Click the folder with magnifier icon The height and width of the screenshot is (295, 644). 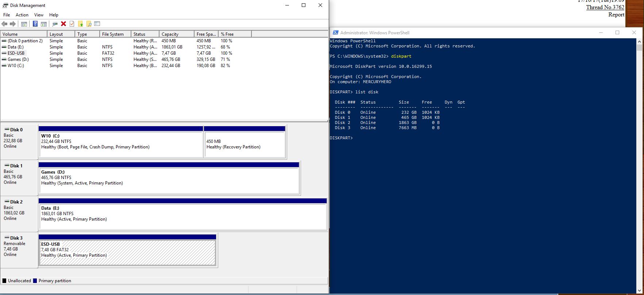[x=89, y=24]
